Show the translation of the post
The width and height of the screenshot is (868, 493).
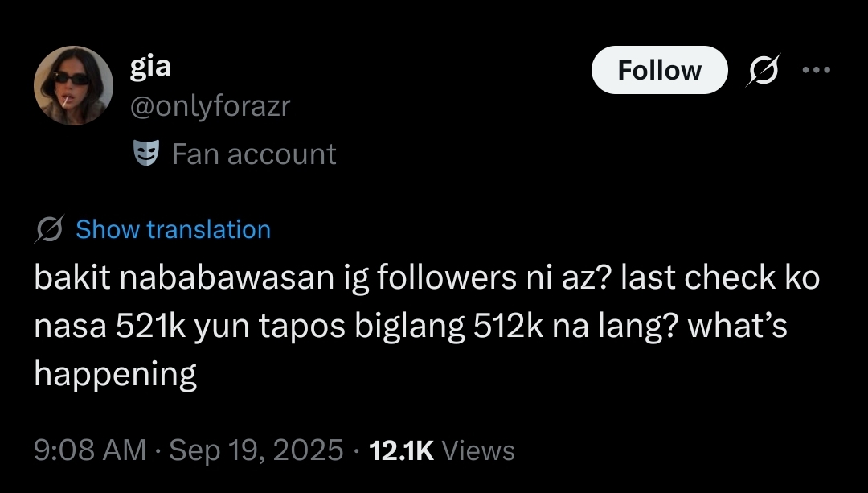[174, 229]
